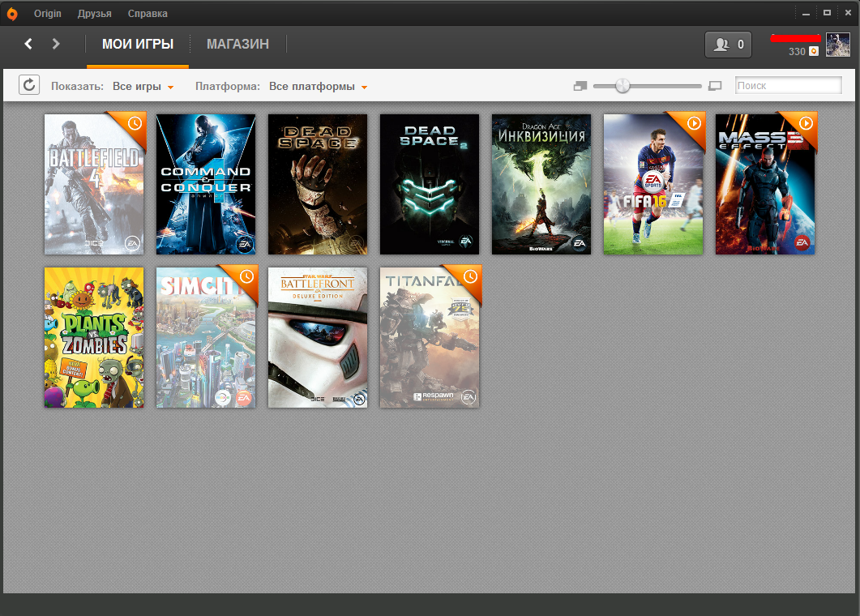860x616 pixels.
Task: Expand the Все игры filter dropdown
Action: [x=143, y=87]
